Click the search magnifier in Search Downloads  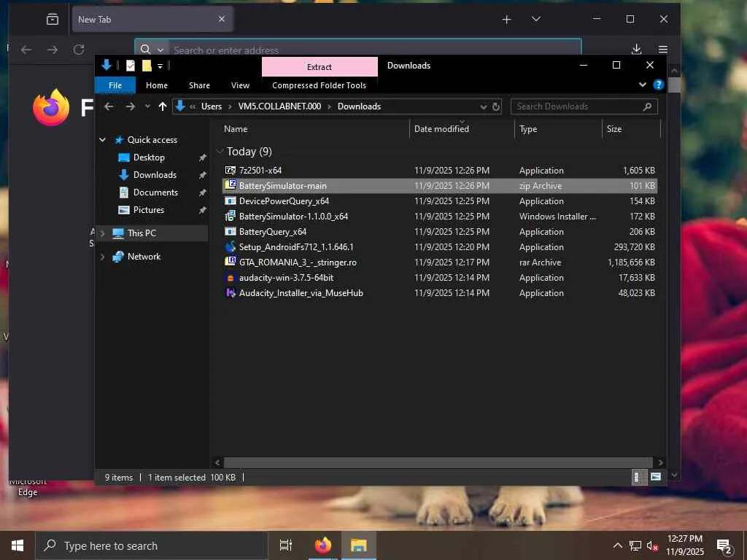(x=647, y=106)
